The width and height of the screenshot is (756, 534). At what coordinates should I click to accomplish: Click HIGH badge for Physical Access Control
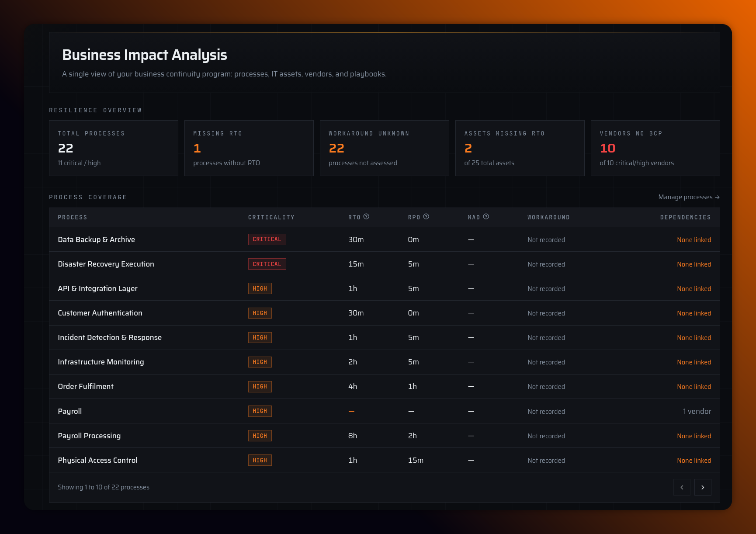click(x=260, y=460)
